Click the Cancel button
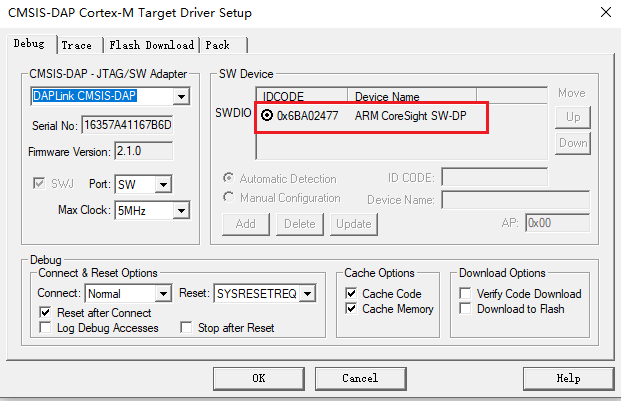This screenshot has height=401, width=621. coord(360,378)
